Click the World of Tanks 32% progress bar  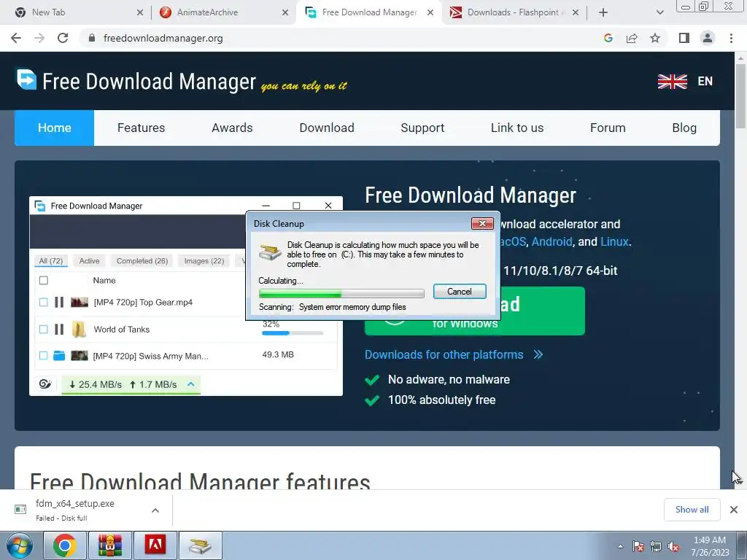(293, 332)
